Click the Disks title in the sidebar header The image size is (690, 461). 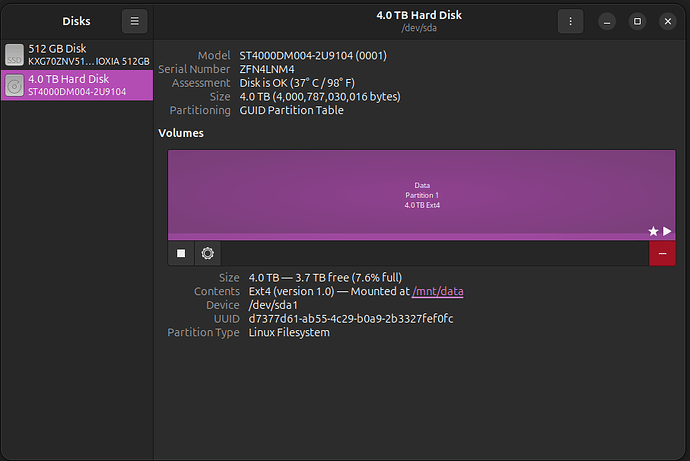pos(76,21)
